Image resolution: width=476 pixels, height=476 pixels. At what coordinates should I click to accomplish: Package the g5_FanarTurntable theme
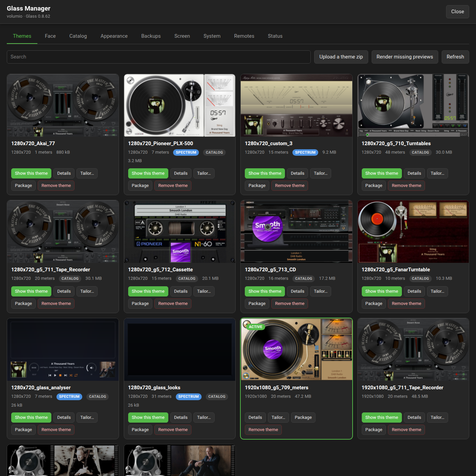click(x=374, y=304)
